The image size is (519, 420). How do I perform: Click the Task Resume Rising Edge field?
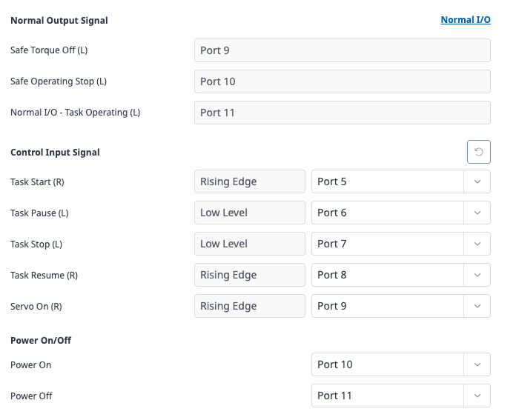(x=249, y=275)
